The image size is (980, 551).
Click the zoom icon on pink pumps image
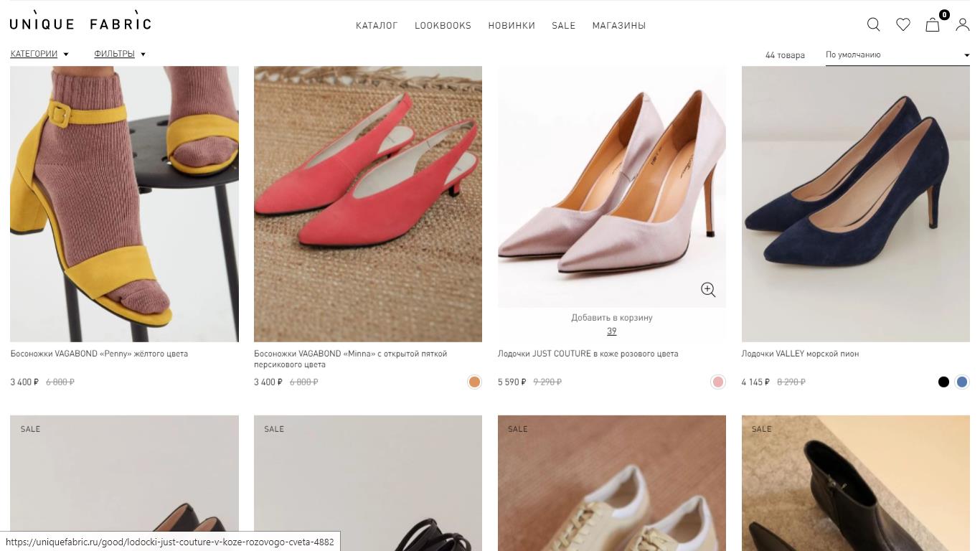(708, 289)
